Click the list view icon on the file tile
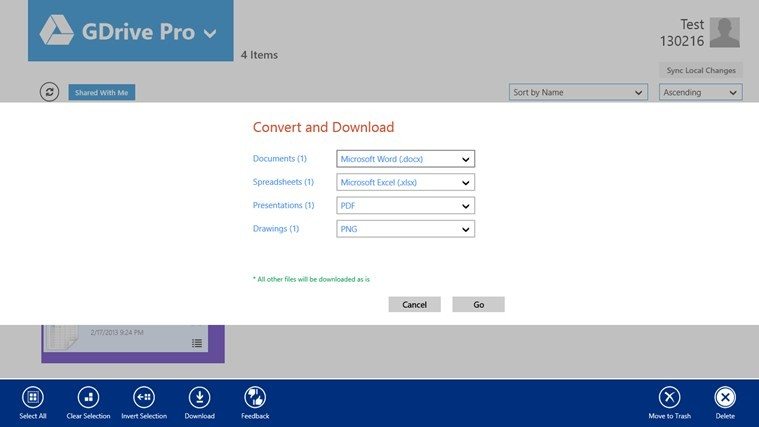This screenshot has width=759, height=427. point(197,343)
